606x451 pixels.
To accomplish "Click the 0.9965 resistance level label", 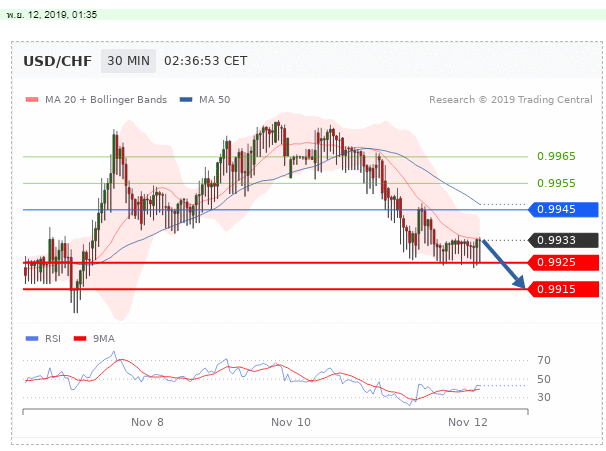I will tap(556, 156).
